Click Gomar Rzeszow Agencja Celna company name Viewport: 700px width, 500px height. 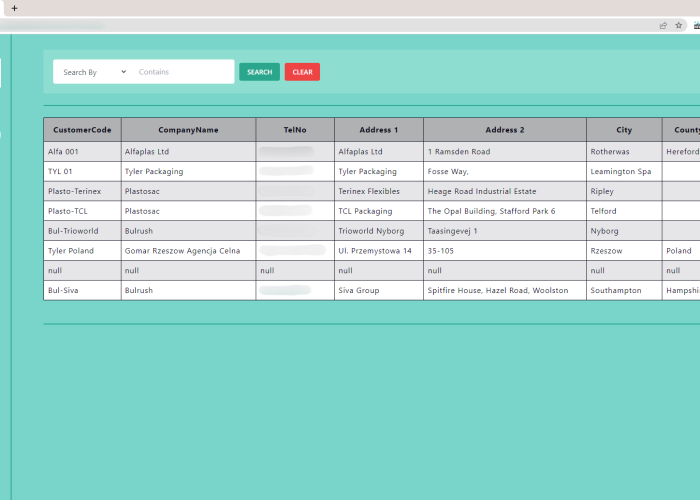(x=188, y=251)
